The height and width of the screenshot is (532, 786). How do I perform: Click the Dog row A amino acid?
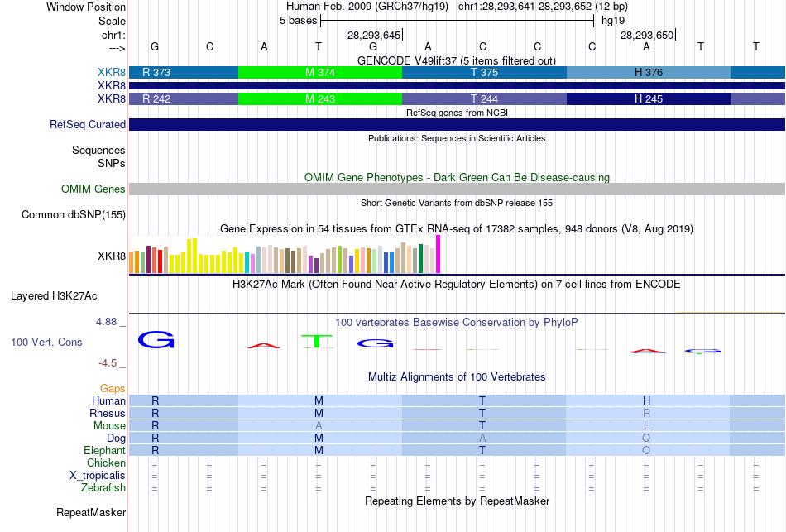[x=482, y=439]
